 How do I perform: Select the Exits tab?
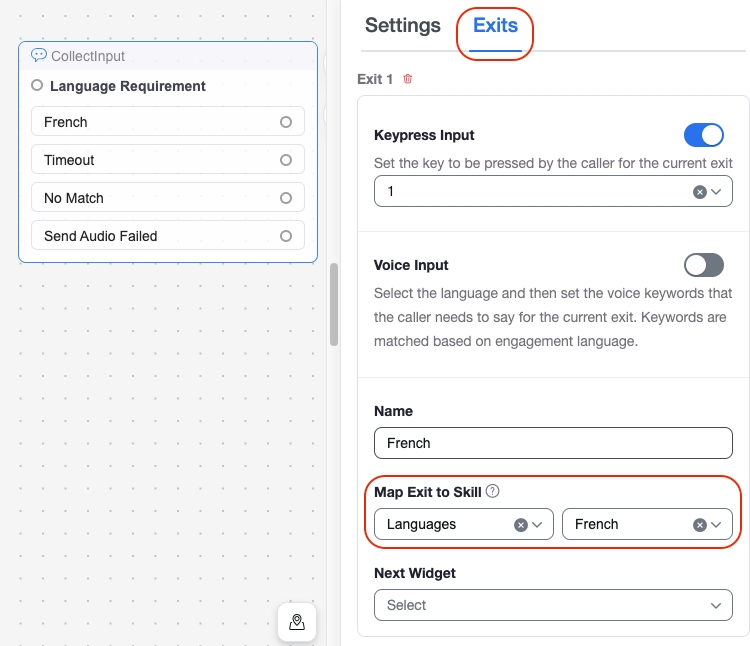tap(495, 26)
